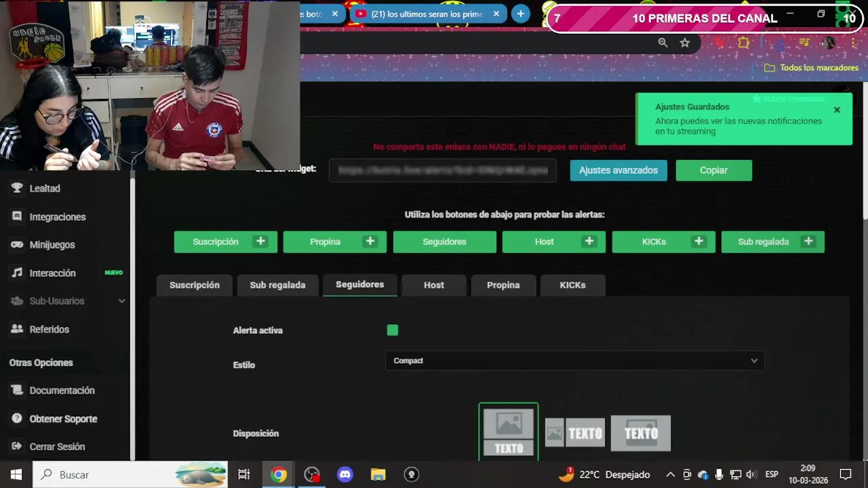Click the Sub-Usuarios people icon
The image size is (868, 488).
tap(17, 301)
